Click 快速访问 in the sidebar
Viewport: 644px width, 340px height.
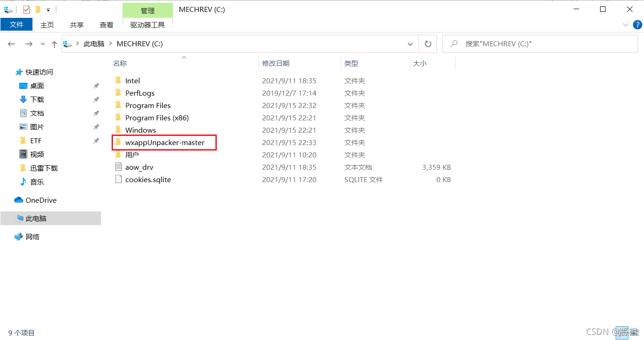coord(39,72)
